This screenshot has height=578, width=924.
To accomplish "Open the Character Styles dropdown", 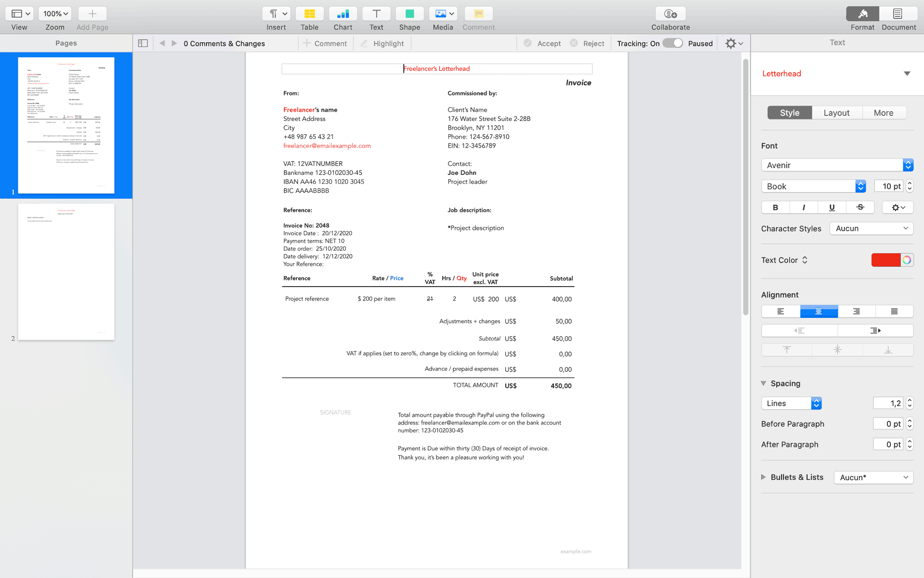I will (871, 228).
